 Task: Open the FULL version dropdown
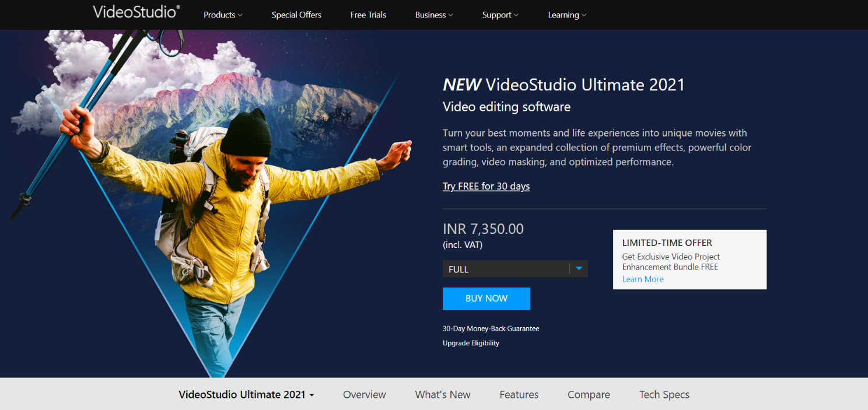click(x=515, y=269)
